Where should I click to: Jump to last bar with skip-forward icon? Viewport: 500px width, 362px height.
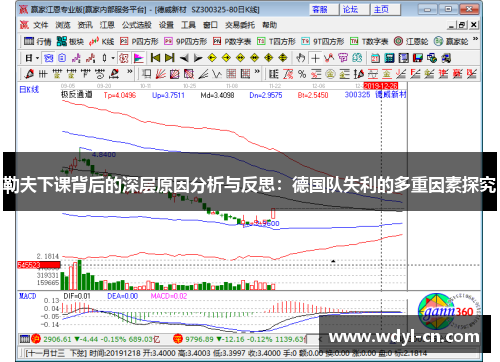170,58
